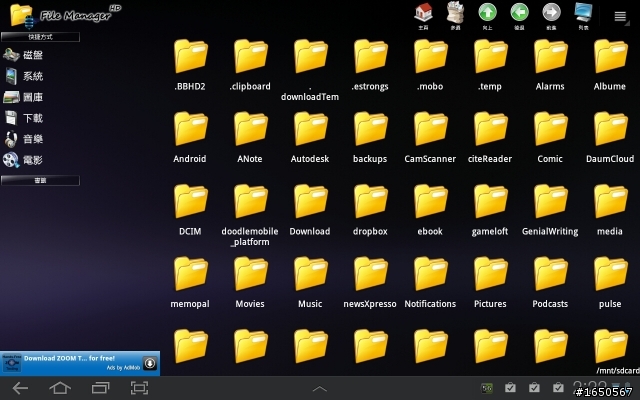640x400 pixels.
Task: Open the citeReader folder
Action: click(490, 137)
